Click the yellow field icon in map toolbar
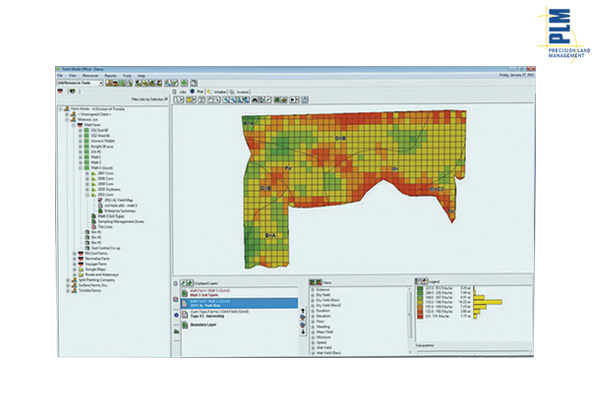 [x=189, y=100]
